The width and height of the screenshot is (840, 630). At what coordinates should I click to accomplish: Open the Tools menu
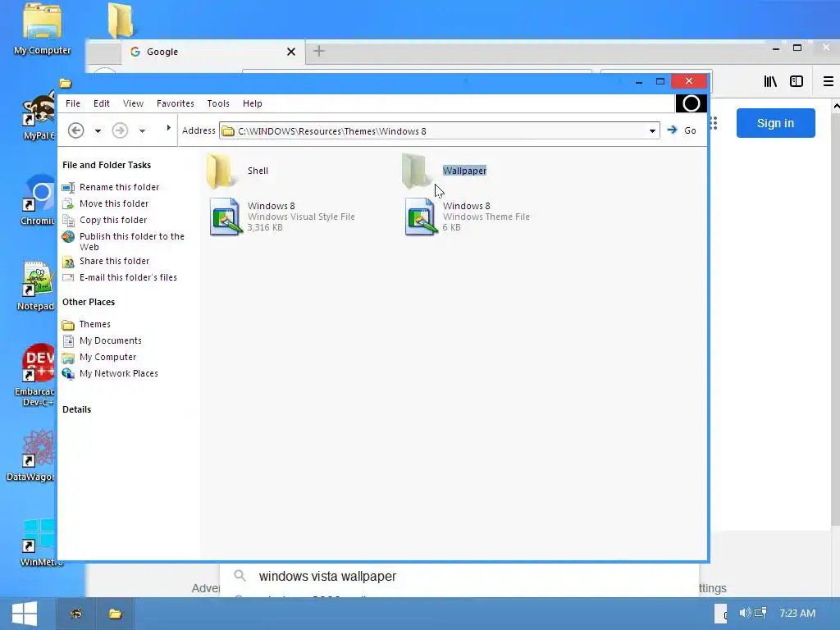coord(218,103)
